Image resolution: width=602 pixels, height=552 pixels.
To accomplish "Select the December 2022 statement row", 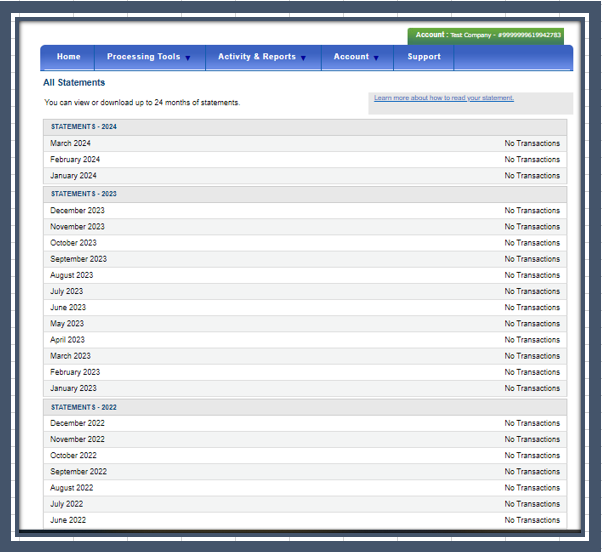I will coord(305,423).
